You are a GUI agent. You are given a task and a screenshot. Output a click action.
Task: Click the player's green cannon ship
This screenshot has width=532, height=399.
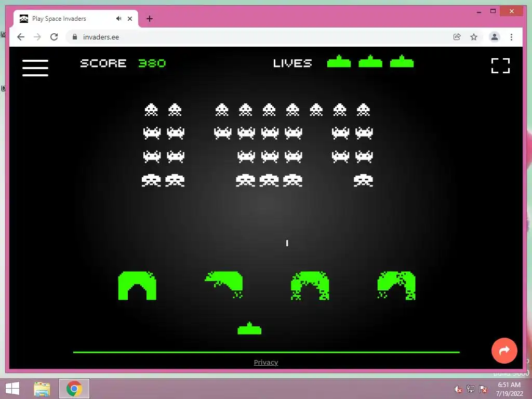click(x=249, y=328)
